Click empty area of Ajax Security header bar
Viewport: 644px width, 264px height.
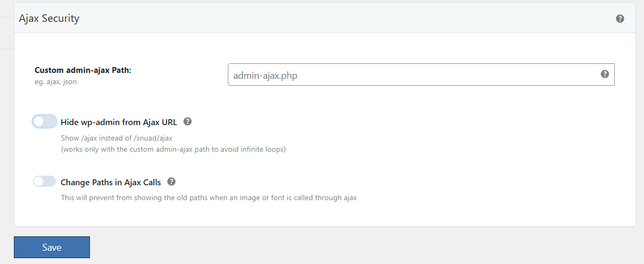(x=346, y=19)
